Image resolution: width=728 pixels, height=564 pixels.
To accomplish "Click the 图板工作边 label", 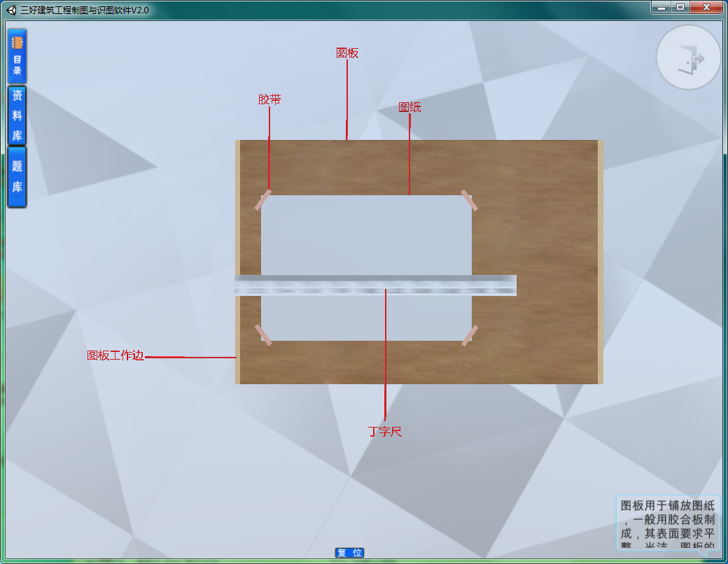I will pos(115,355).
